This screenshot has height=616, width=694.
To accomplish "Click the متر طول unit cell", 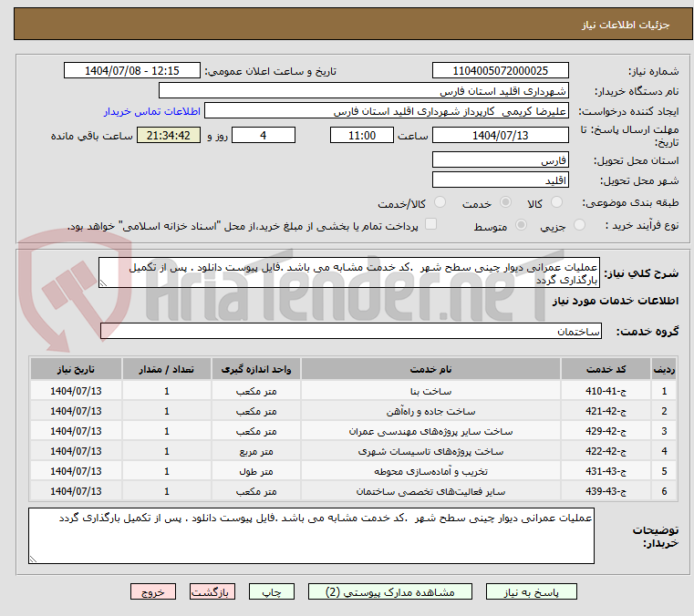I will tap(256, 471).
